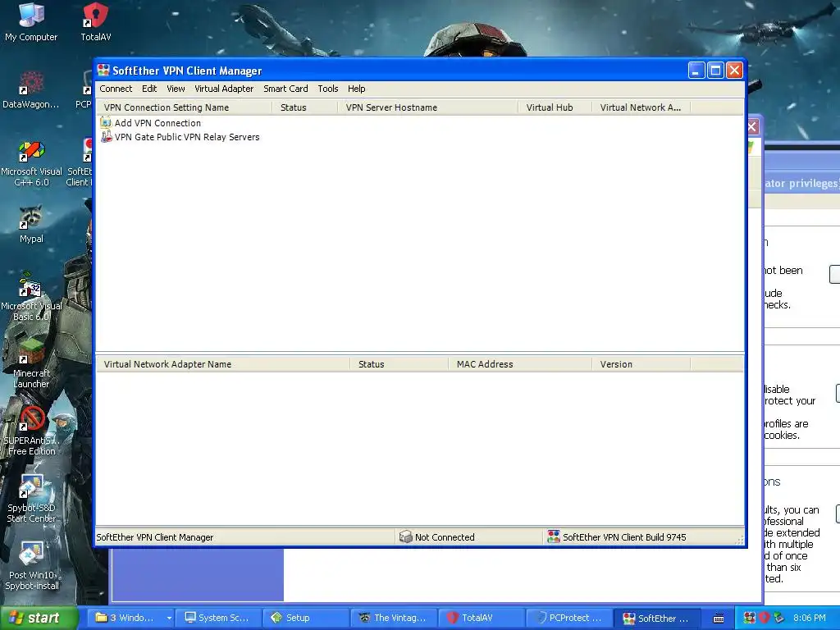This screenshot has height=630, width=840.
Task: Click the SoftEther title bar app icon
Action: point(103,71)
